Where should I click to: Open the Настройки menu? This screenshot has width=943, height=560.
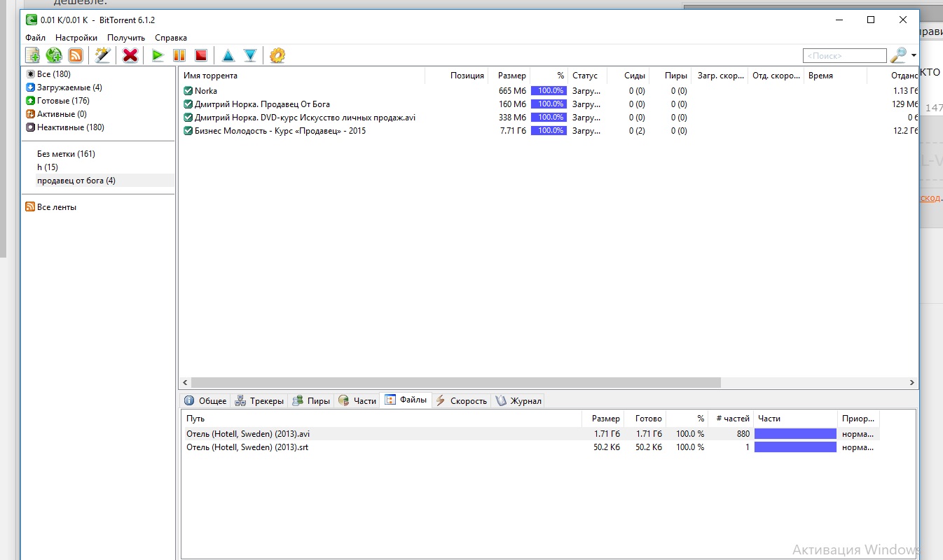(76, 38)
